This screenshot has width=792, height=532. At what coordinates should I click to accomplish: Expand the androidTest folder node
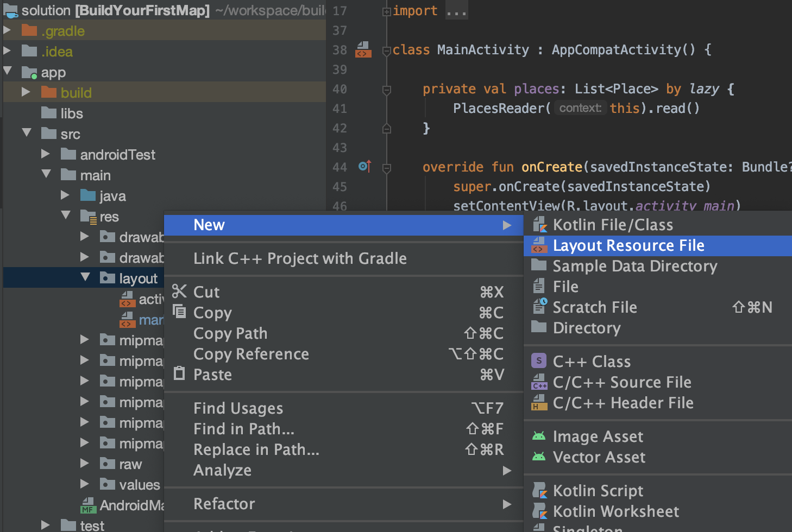[46, 154]
